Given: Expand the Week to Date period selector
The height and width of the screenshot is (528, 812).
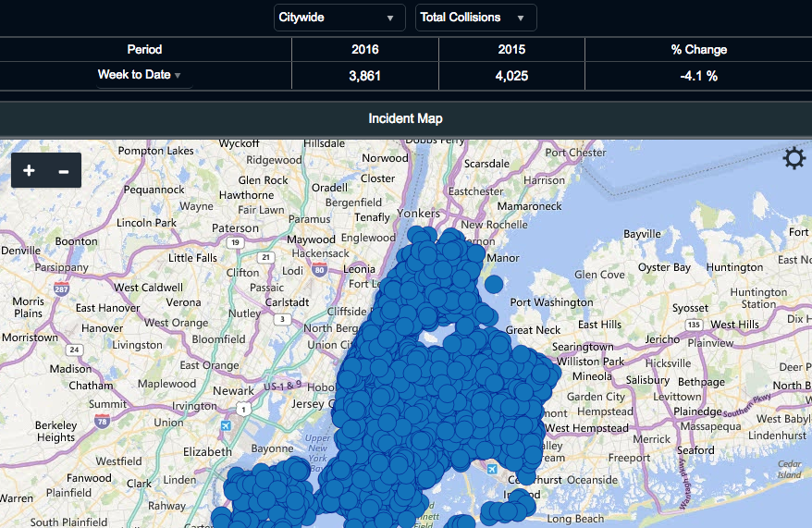Looking at the screenshot, I should pyautogui.click(x=140, y=75).
